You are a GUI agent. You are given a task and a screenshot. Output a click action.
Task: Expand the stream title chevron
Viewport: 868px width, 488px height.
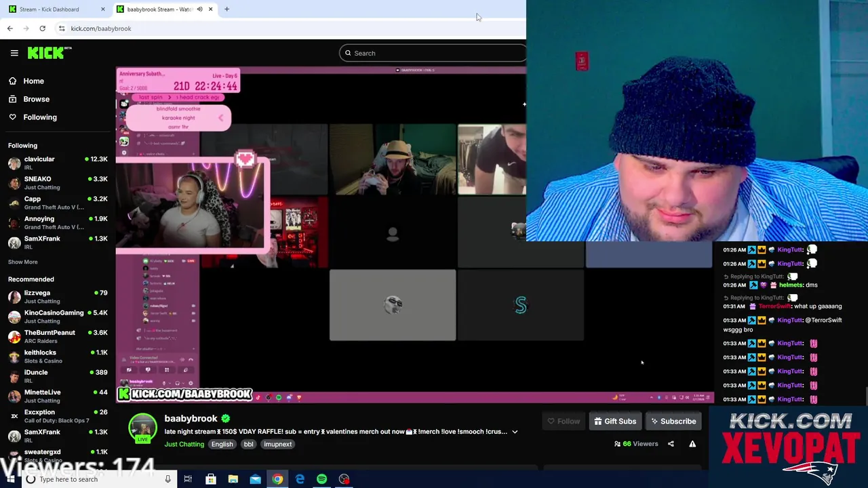tap(515, 432)
